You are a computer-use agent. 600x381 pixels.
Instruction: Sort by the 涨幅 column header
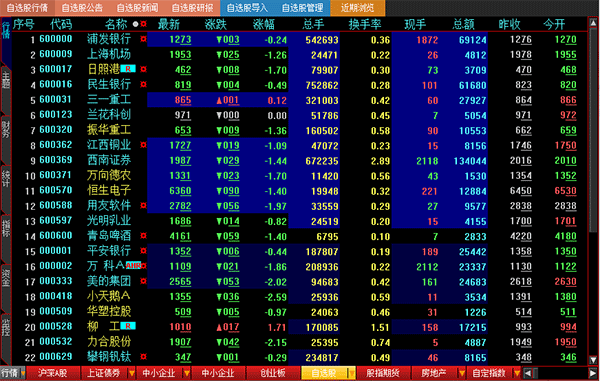264,24
